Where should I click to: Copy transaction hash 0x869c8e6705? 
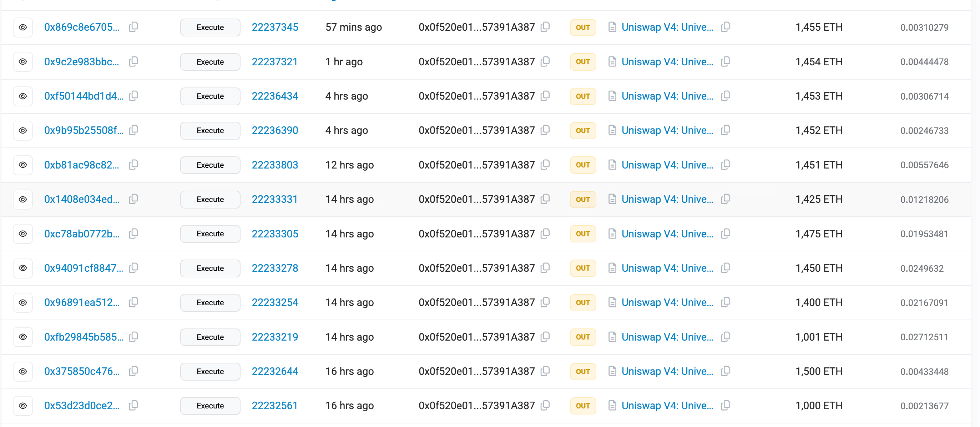click(133, 27)
